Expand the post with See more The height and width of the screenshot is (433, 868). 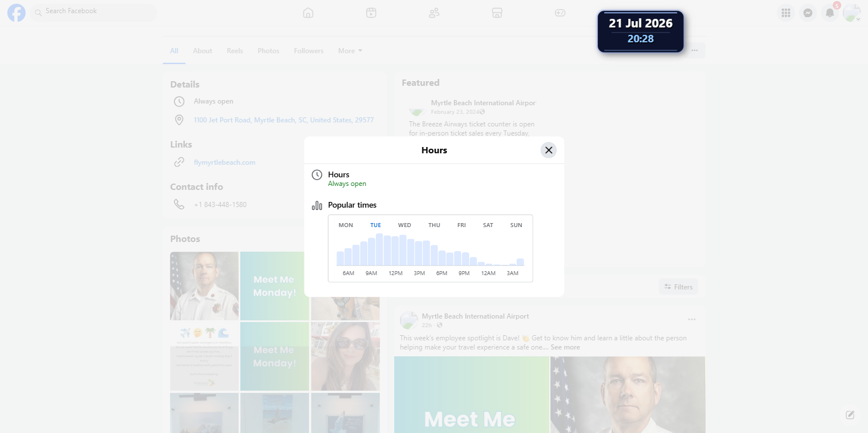click(565, 347)
